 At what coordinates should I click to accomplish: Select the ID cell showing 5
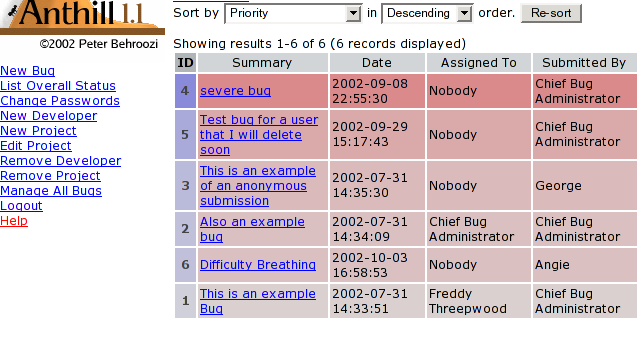[185, 134]
